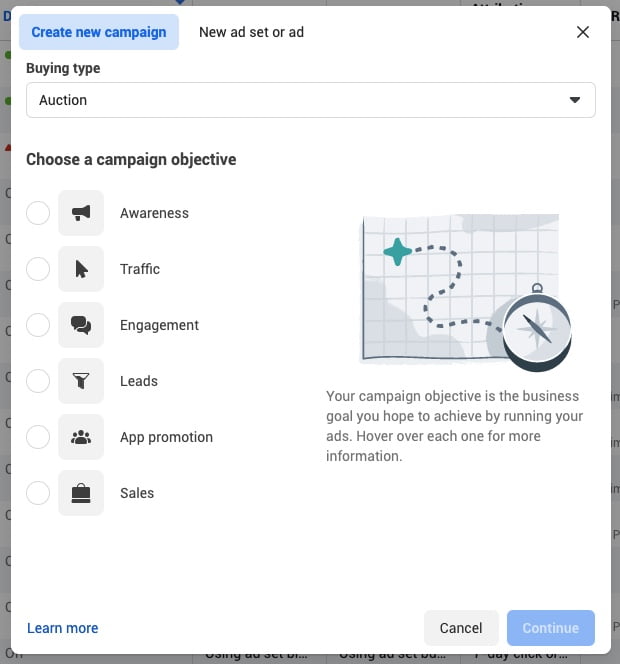Select the Engagement objective label
Viewport: 620px width, 664px height.
(159, 325)
